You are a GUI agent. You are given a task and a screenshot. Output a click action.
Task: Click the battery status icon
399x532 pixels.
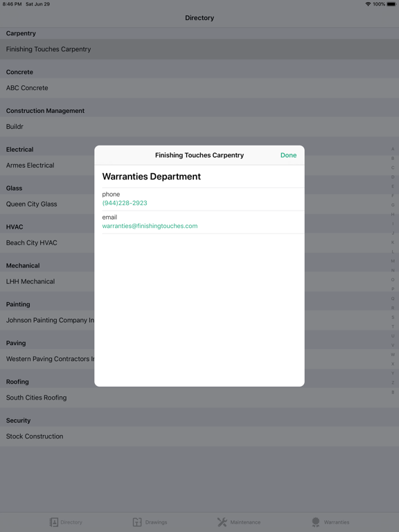391,4
